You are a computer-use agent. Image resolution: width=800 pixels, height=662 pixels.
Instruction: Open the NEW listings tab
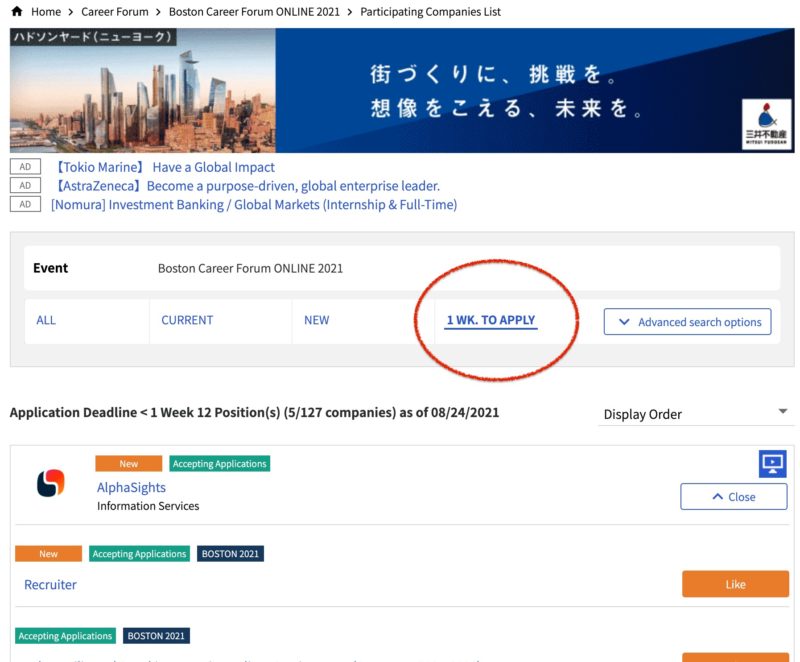tap(316, 320)
